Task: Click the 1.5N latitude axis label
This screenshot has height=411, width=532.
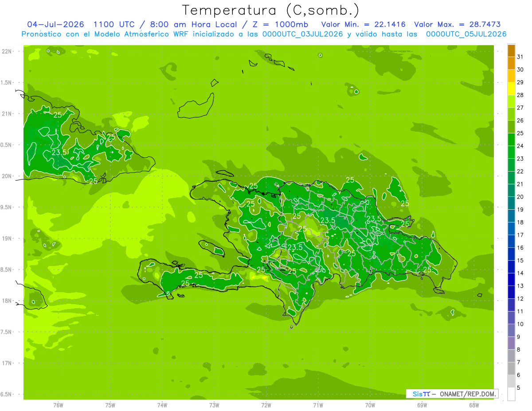Action: click(x=6, y=82)
